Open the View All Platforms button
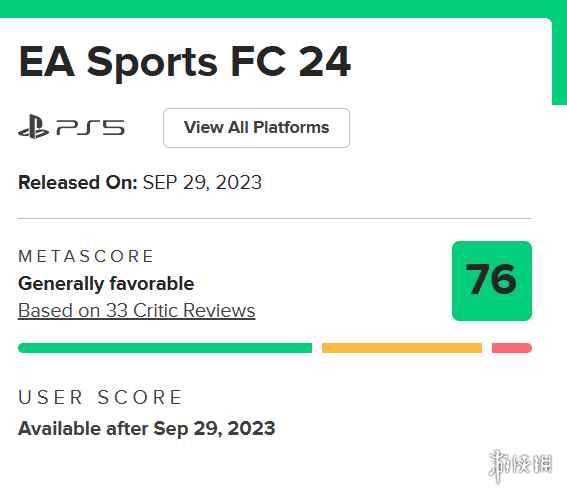The width and height of the screenshot is (567, 494). (256, 128)
